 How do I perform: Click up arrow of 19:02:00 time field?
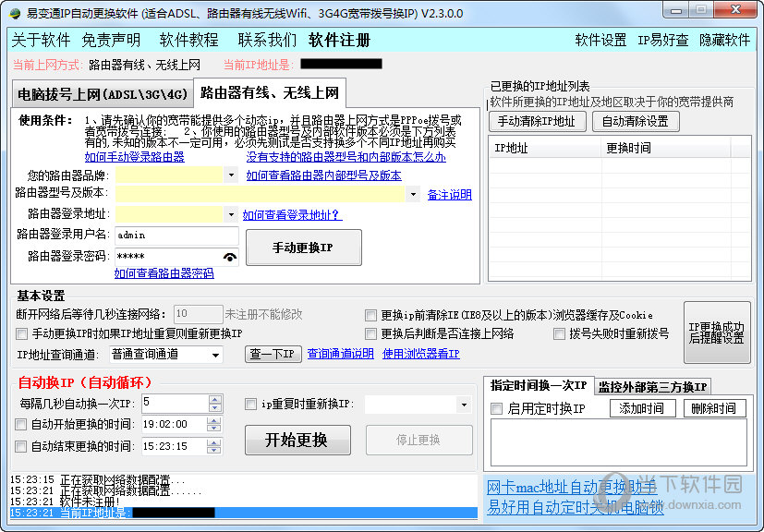[214, 420]
